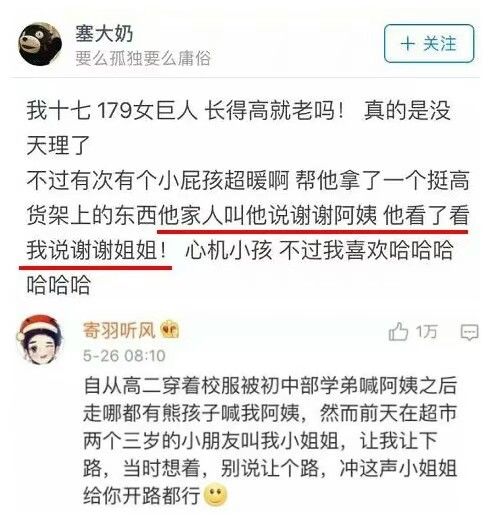This screenshot has width=491, height=523.
Task: Click the smiley emoji ending the comment
Action: pos(215,494)
